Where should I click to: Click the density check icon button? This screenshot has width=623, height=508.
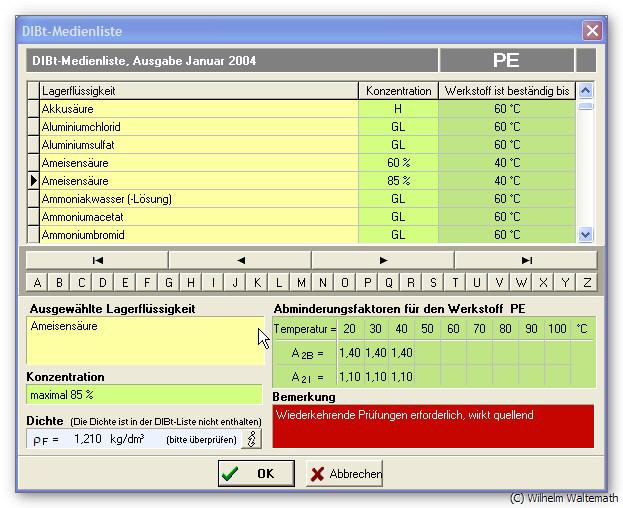click(x=251, y=439)
